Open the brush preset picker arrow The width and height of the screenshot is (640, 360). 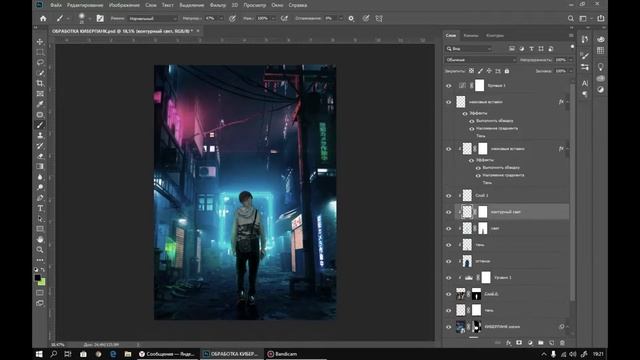point(89,19)
